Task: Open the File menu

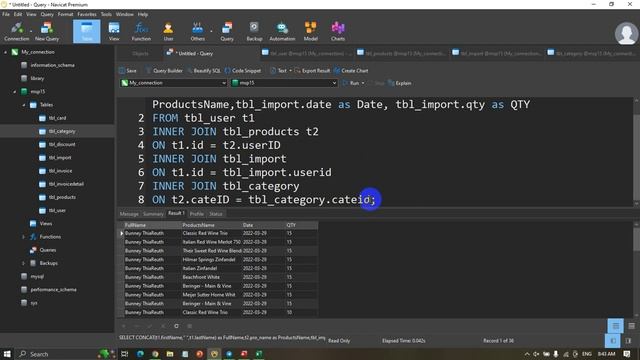Action: pos(6,14)
